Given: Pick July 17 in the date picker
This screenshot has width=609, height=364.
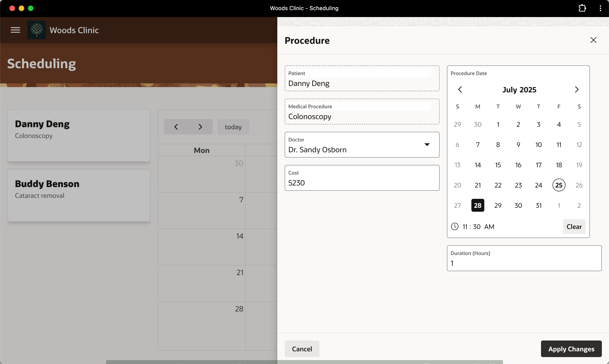Looking at the screenshot, I should tap(538, 165).
